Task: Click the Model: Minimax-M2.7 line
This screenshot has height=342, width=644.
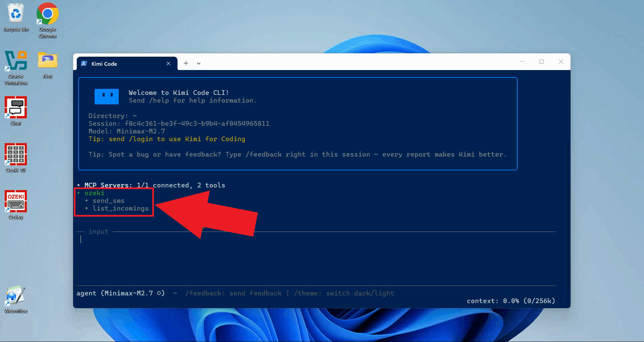Action: click(126, 131)
